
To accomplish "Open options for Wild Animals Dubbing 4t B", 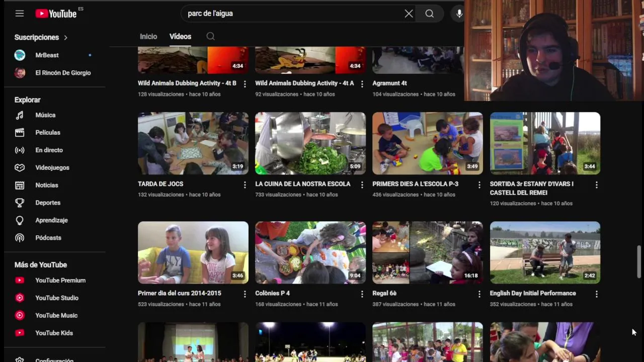I will [245, 84].
